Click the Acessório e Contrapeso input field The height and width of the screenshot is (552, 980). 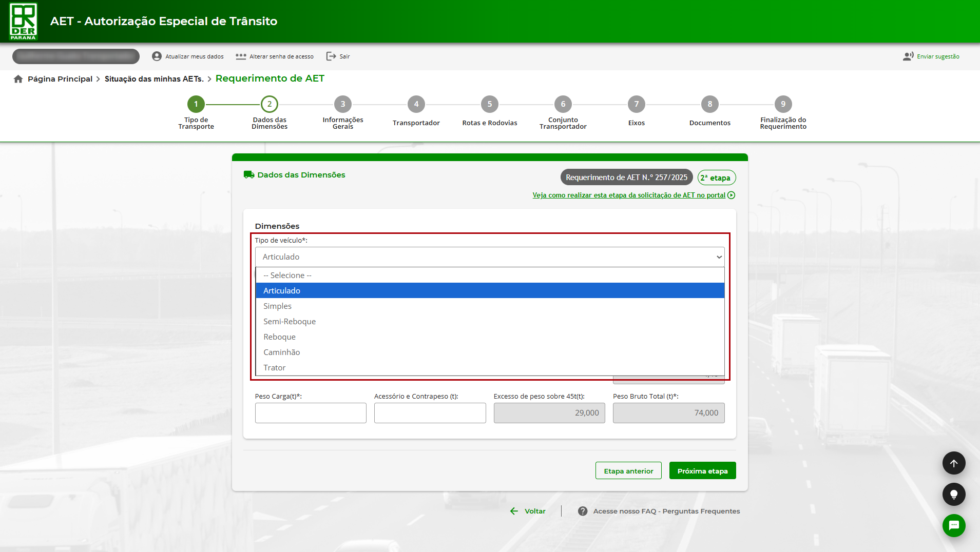430,413
